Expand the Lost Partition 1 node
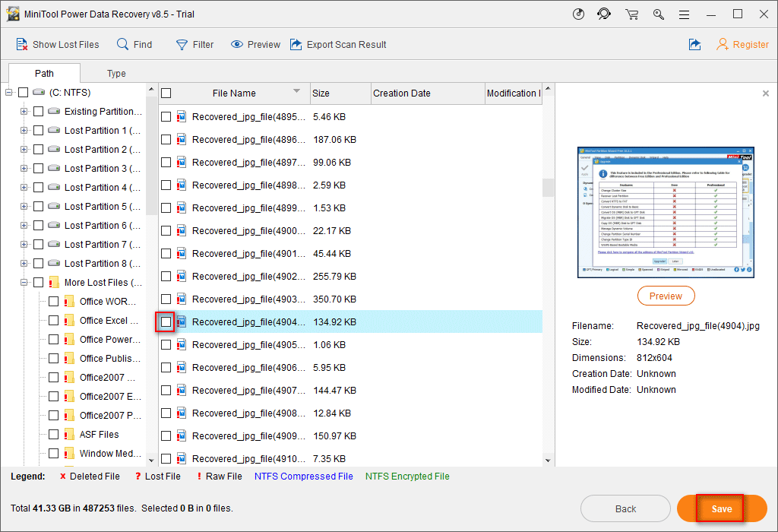This screenshot has width=778, height=532. (24, 130)
